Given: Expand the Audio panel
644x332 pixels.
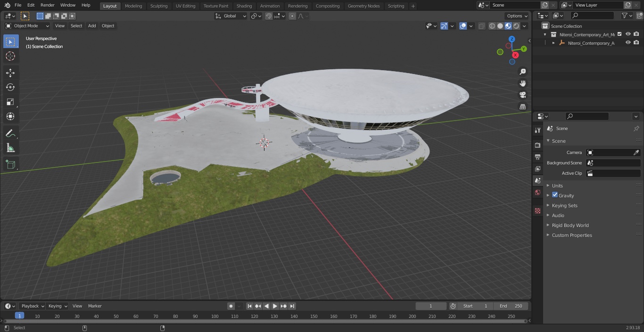Looking at the screenshot, I should [x=558, y=215].
